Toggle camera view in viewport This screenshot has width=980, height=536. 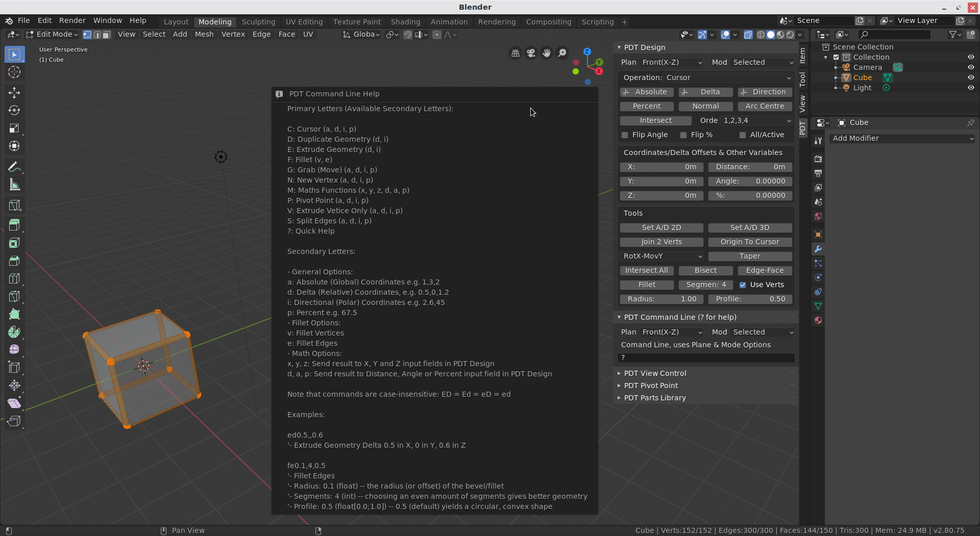pyautogui.click(x=531, y=53)
